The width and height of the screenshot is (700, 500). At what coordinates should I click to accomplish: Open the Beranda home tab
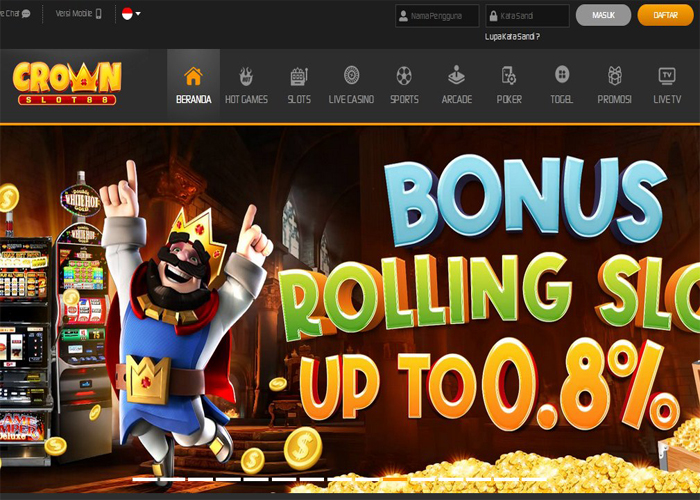click(x=193, y=85)
